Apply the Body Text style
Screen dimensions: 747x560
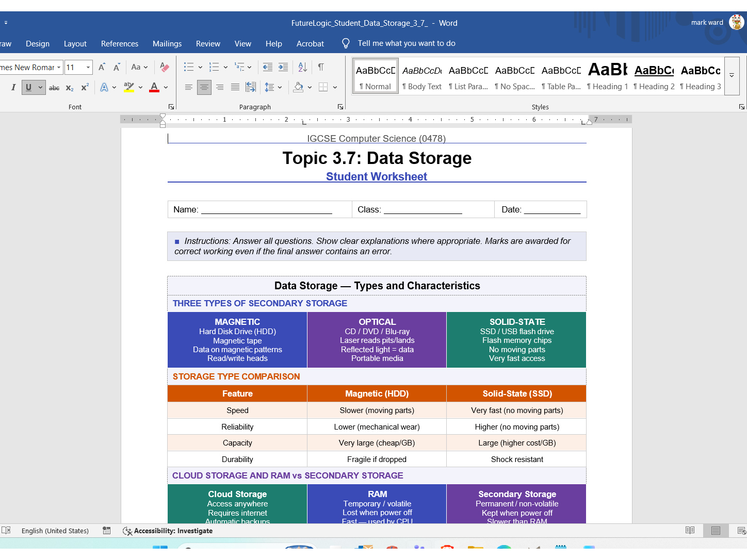tap(422, 76)
